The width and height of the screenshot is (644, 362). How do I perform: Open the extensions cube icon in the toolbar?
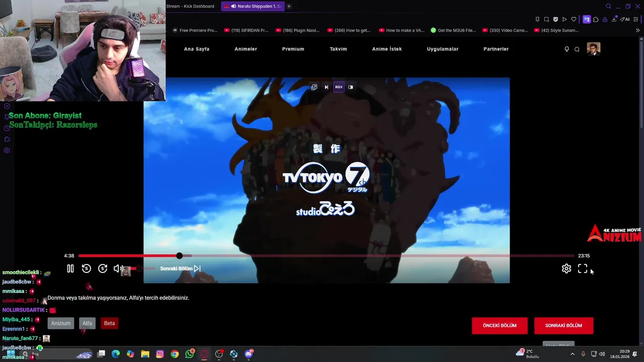click(x=596, y=19)
